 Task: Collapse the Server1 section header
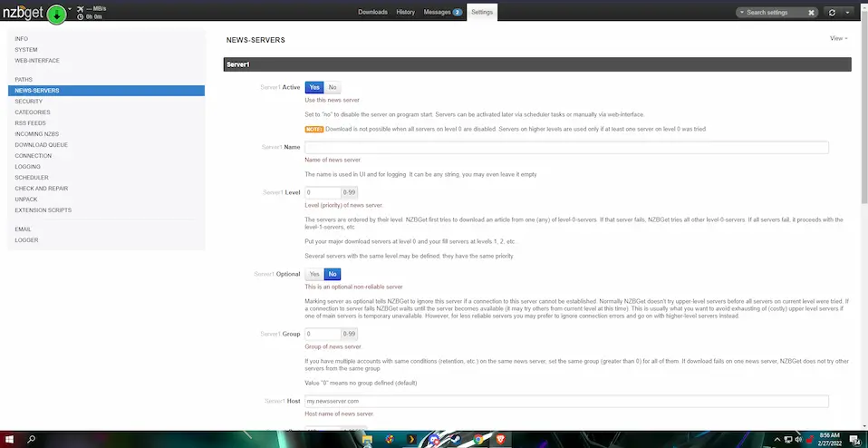click(537, 64)
